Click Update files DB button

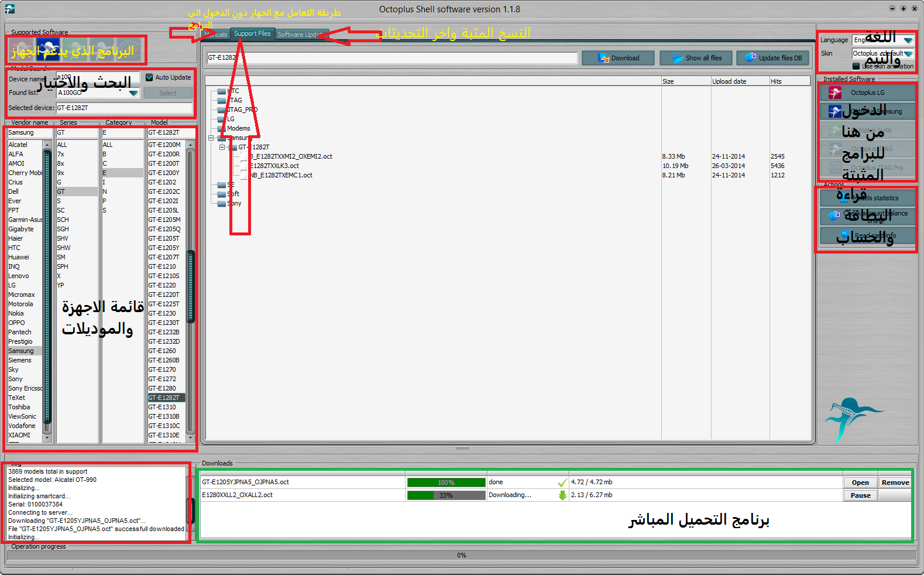click(x=772, y=58)
